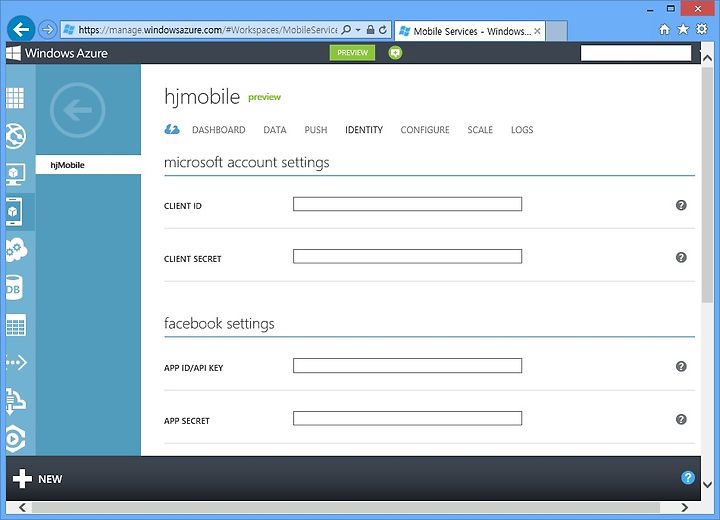Screen dimensions: 720x520
Task: Switch to the SCALE tab
Action: [x=480, y=130]
